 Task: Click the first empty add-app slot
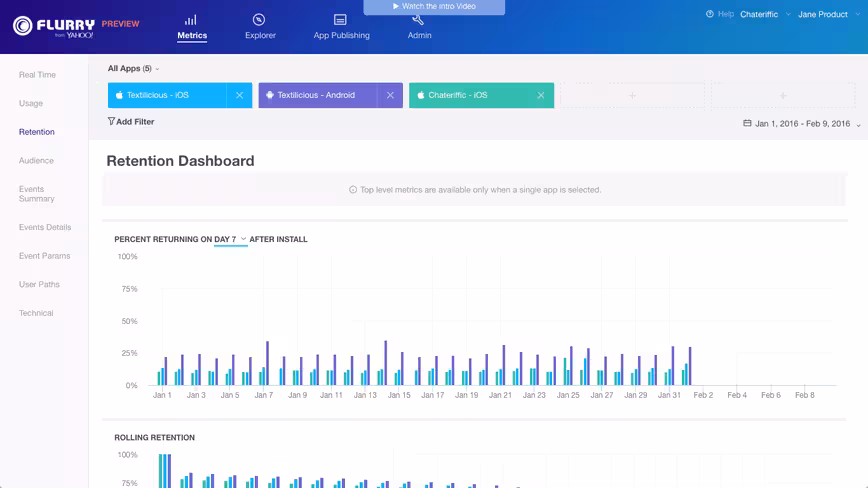click(x=632, y=95)
